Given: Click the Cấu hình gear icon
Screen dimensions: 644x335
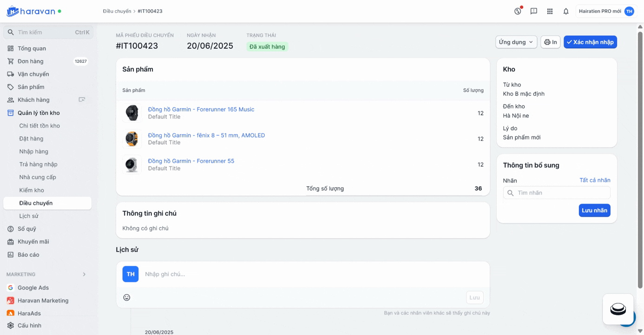Looking at the screenshot, I should (x=10, y=325).
